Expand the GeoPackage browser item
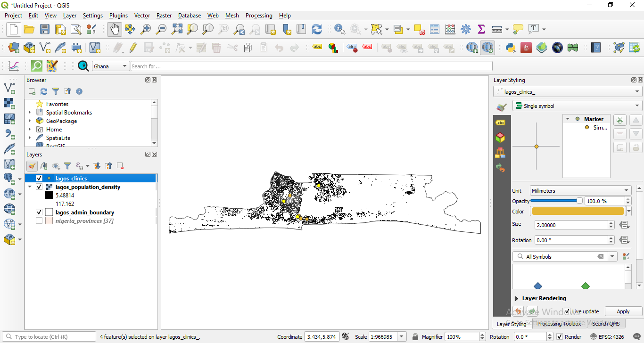The width and height of the screenshot is (644, 343). 30,121
